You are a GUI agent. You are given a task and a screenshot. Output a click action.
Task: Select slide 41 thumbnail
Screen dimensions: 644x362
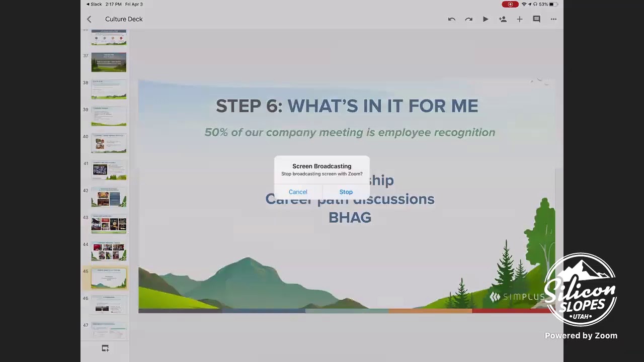pyautogui.click(x=109, y=170)
